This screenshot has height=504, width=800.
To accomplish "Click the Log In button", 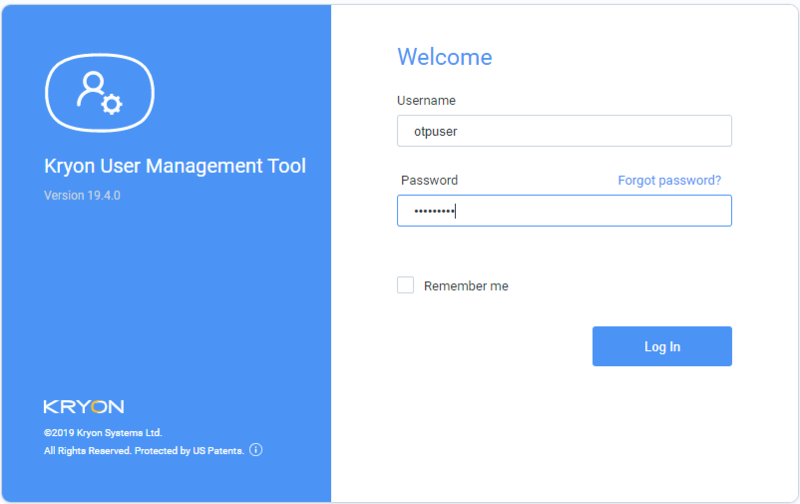I will (x=662, y=346).
